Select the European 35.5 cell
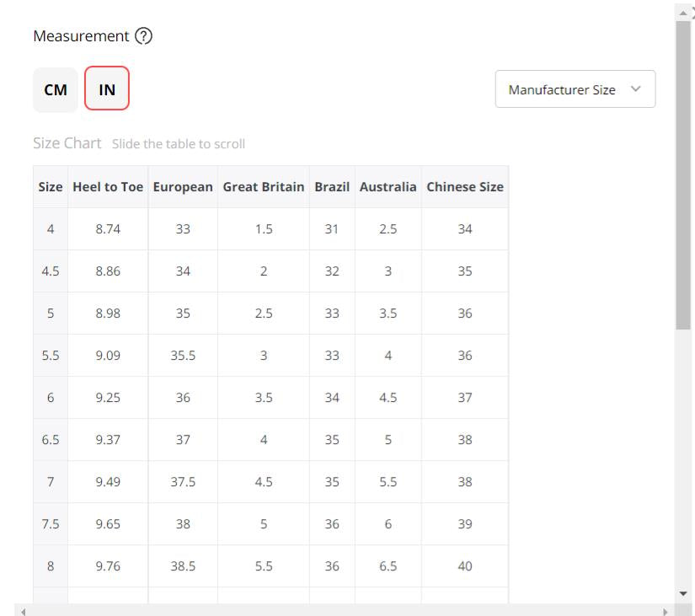The width and height of the screenshot is (695, 616). tap(183, 356)
